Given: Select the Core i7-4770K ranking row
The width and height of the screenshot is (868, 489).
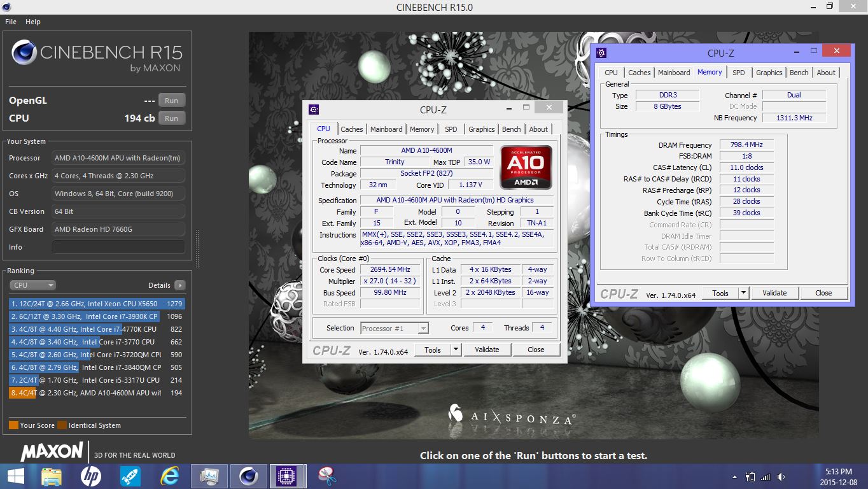Looking at the screenshot, I should 97,329.
